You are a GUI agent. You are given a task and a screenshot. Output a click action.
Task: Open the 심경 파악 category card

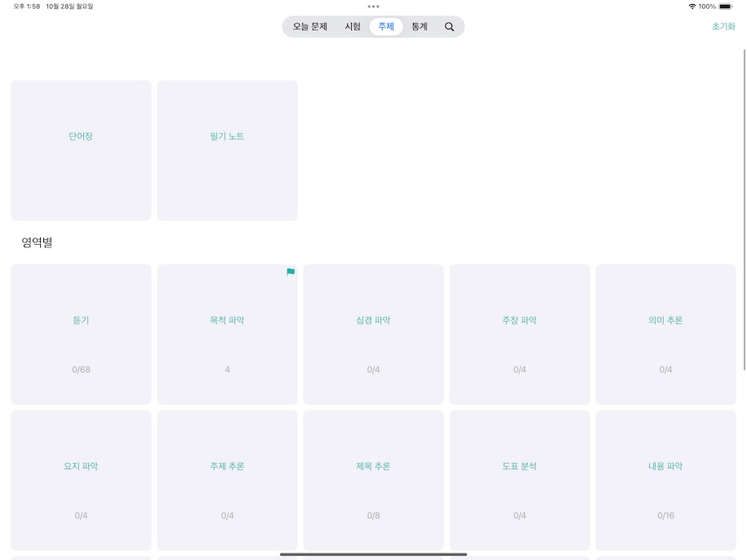(x=374, y=335)
